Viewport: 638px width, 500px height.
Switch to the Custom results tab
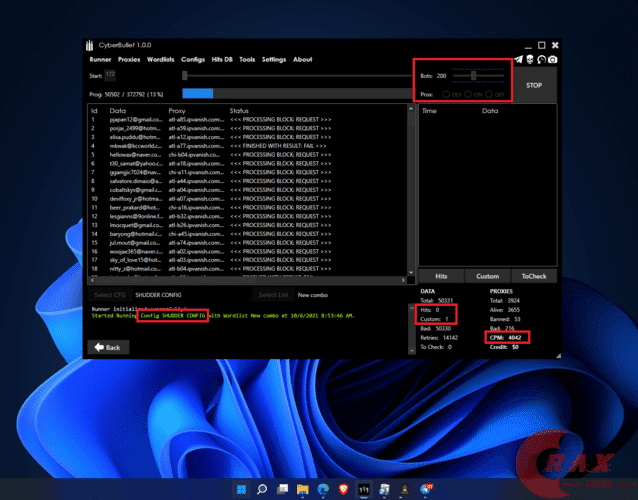487,275
